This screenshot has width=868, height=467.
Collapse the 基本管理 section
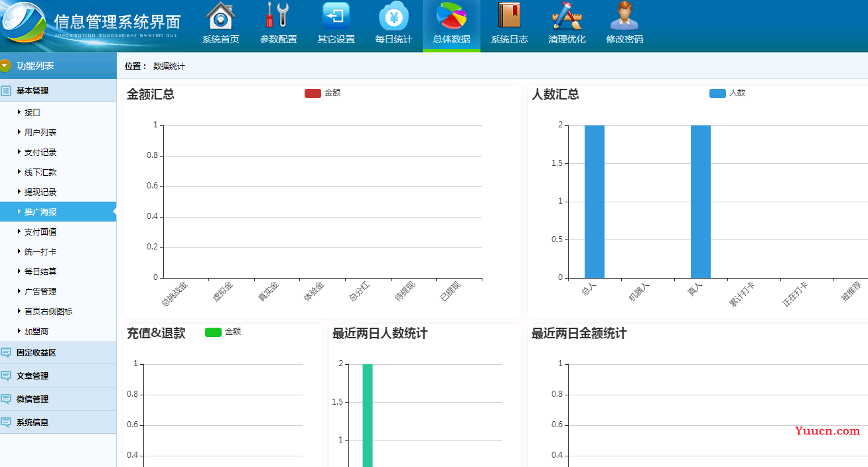click(58, 90)
